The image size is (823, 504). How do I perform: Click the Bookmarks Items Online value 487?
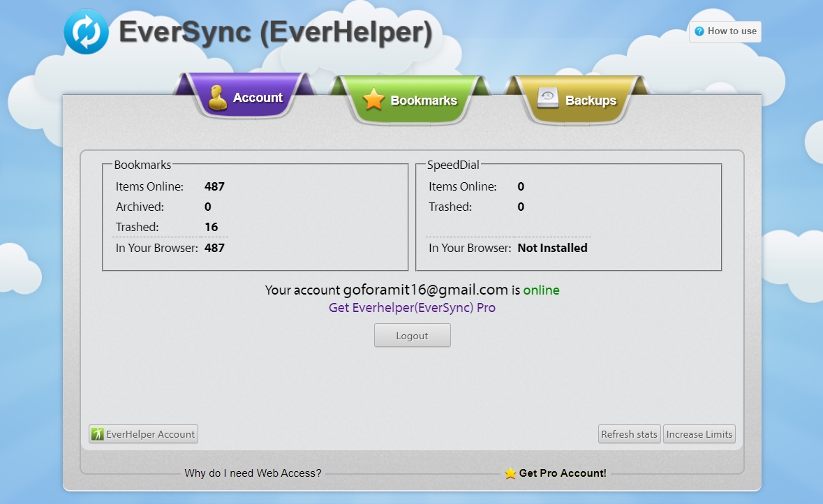pos(215,186)
